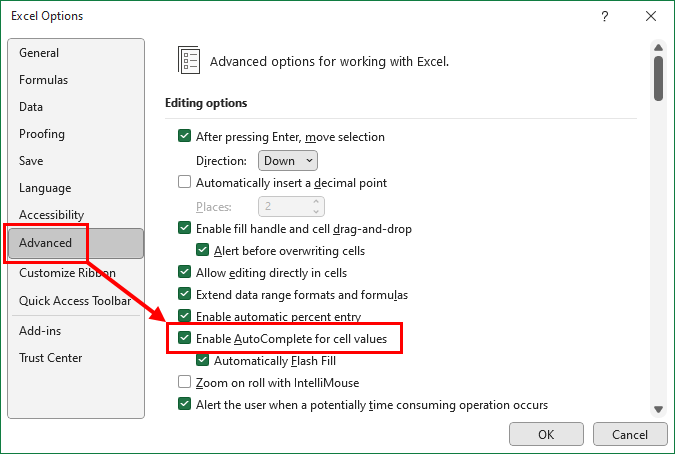
Task: Click the scrollbar up arrow
Action: click(658, 47)
